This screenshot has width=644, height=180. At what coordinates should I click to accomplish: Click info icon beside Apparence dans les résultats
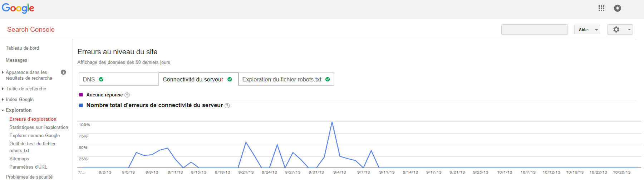click(x=63, y=72)
